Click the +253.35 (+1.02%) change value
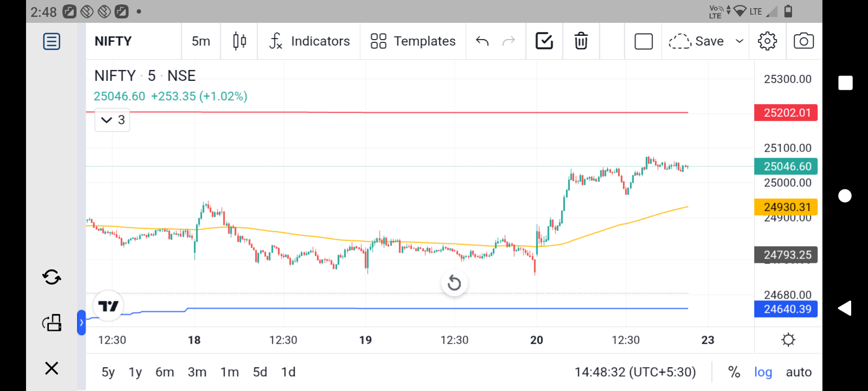The height and width of the screenshot is (391, 868). (199, 96)
